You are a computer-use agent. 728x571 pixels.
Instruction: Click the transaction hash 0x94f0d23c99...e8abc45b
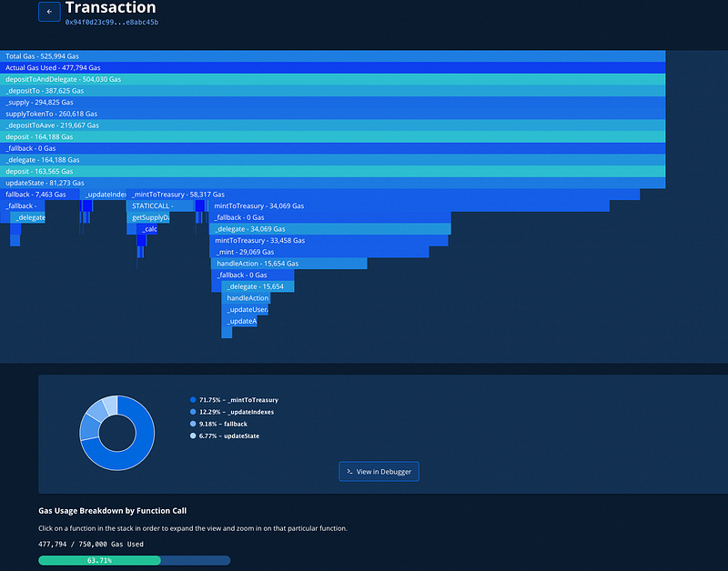[x=111, y=22]
